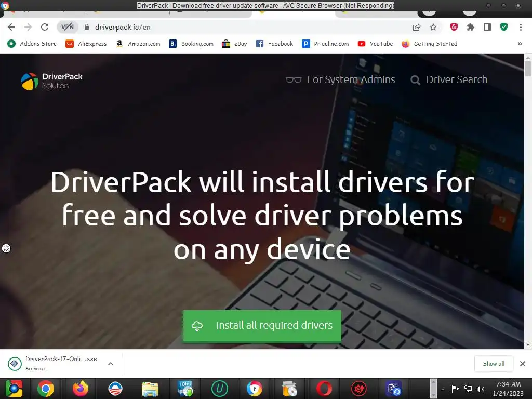Open AVG Secure Browser taskbar icon
The height and width of the screenshot is (399, 532).
(255, 389)
